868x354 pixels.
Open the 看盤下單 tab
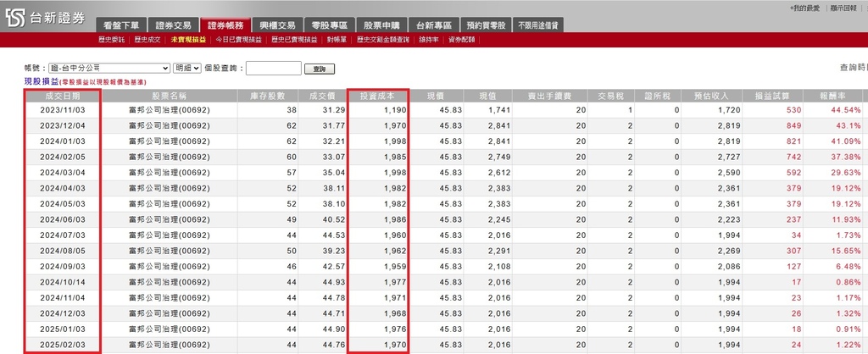coord(121,25)
